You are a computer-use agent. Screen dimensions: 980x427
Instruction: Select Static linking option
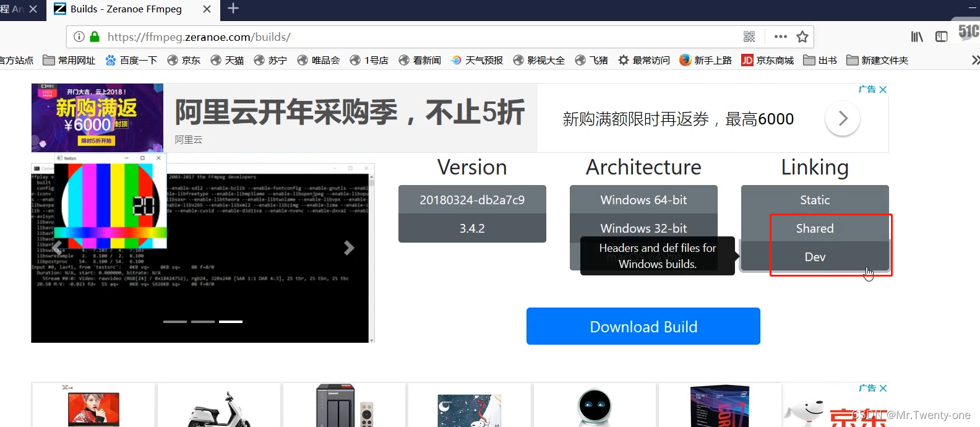815,200
